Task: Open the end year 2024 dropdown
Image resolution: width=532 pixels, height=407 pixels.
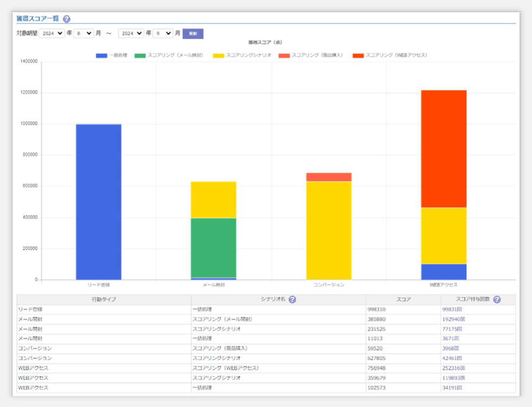Action: [131, 33]
